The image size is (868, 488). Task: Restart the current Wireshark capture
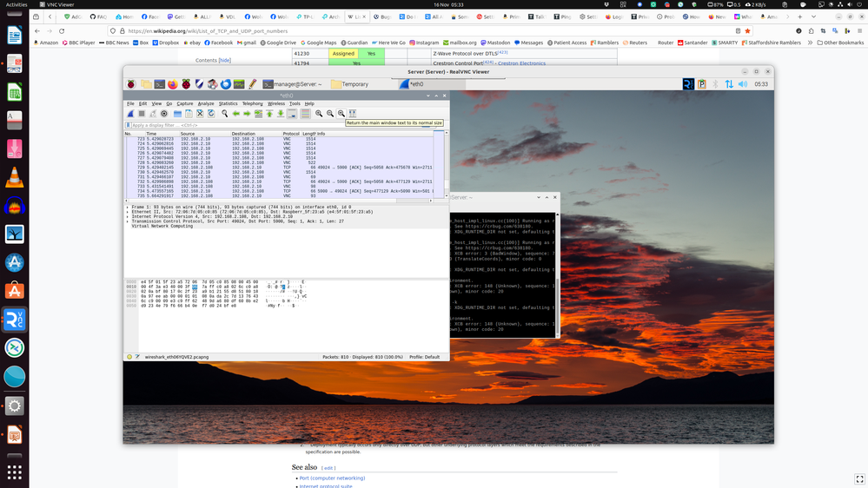pos(153,114)
